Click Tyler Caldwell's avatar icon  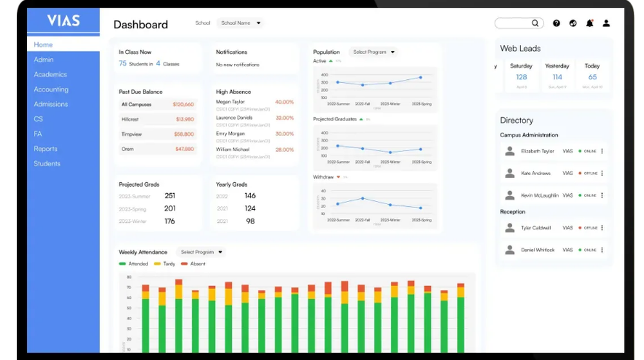click(x=509, y=228)
